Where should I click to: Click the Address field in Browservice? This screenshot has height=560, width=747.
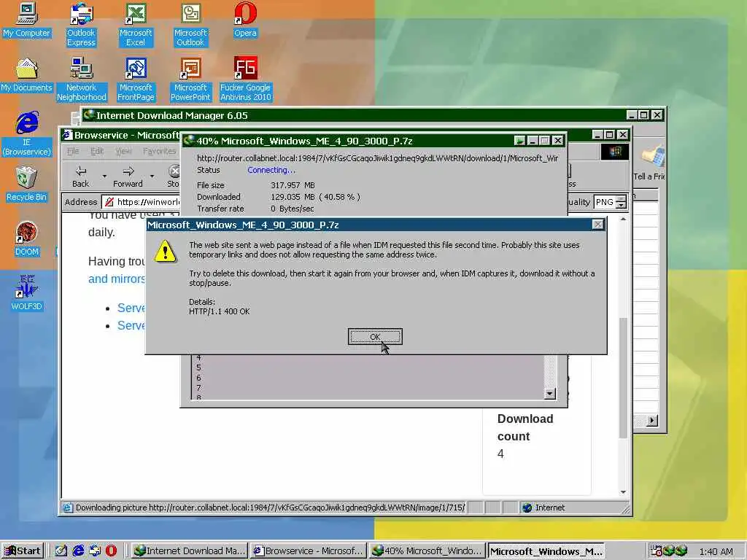click(142, 202)
